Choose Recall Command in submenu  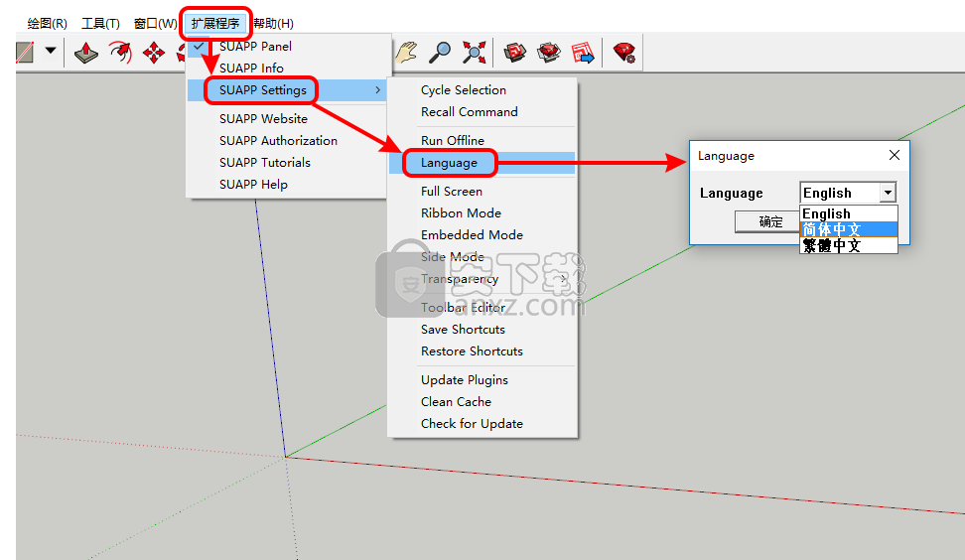tap(482, 111)
